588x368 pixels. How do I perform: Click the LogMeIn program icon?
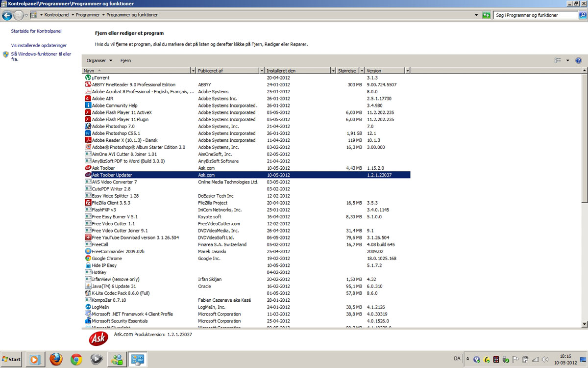coord(88,307)
